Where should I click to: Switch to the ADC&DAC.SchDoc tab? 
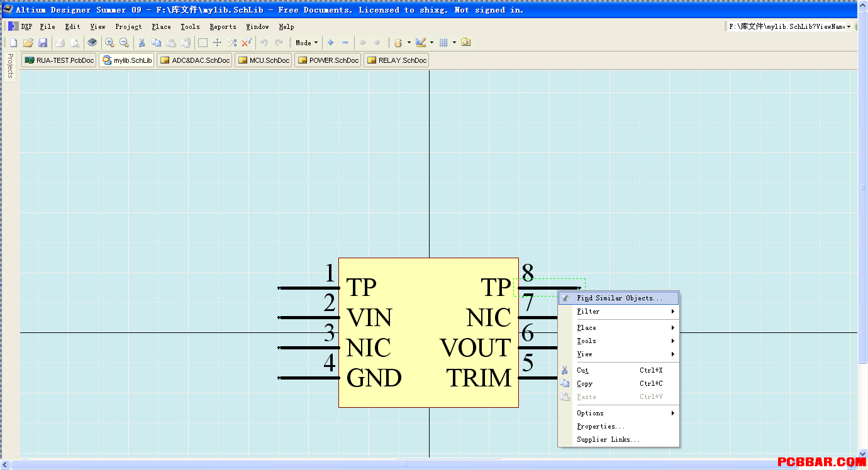tap(194, 60)
